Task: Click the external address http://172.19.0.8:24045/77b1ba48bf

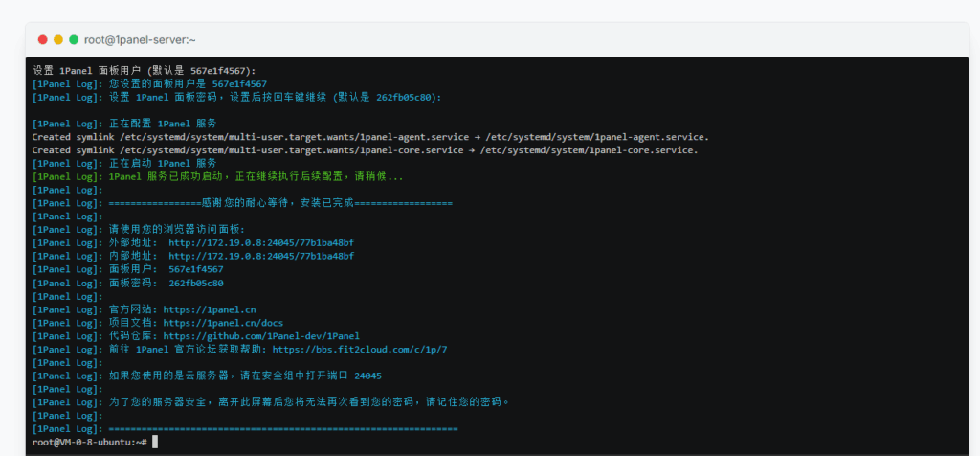Action: click(262, 242)
